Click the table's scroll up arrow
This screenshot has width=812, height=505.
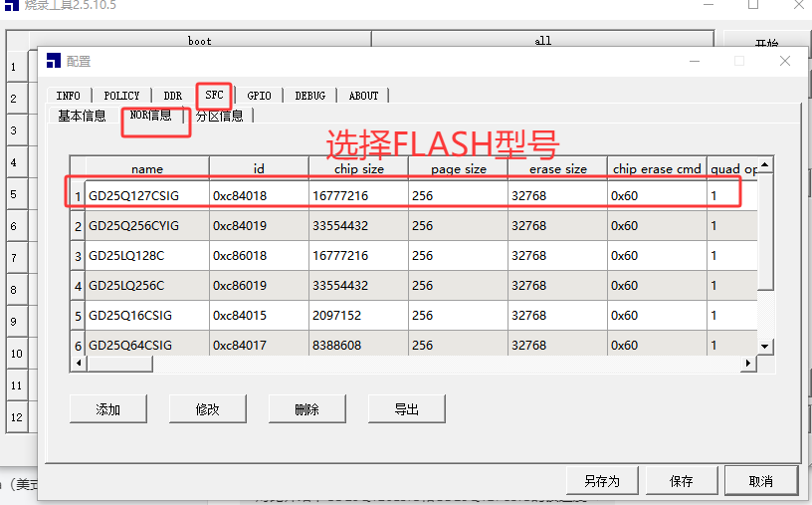click(765, 165)
